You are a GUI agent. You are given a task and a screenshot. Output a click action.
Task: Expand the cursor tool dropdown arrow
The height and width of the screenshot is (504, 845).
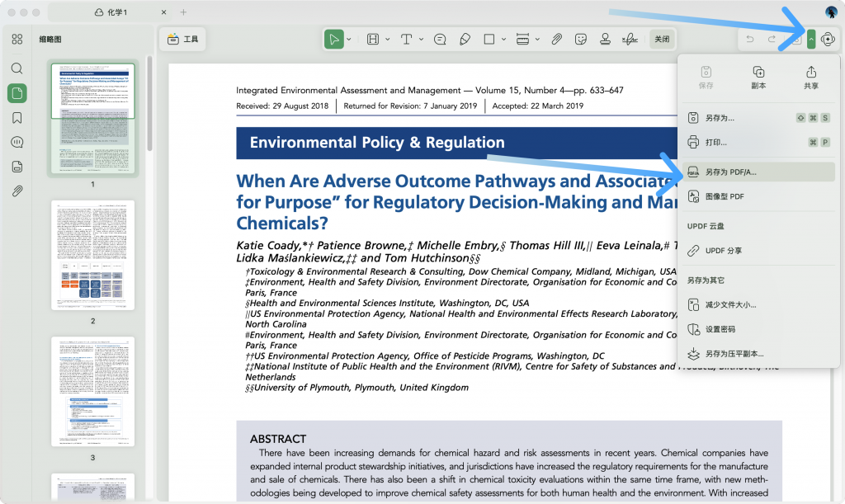click(349, 40)
